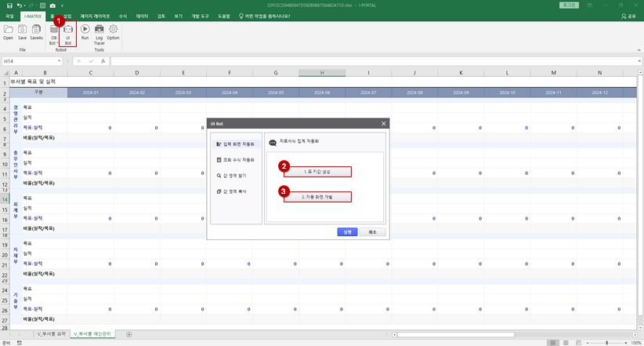This screenshot has height=346, width=644.
Task: Click the formula bar input field
Action: click(x=374, y=61)
